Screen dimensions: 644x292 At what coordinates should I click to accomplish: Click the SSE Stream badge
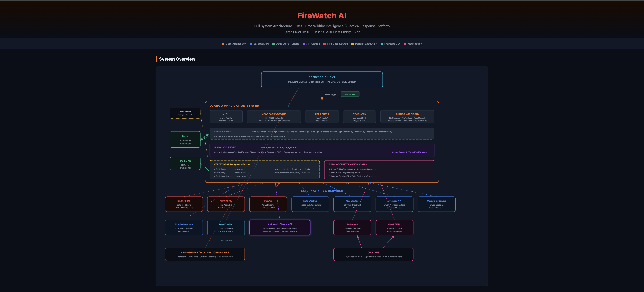(350, 94)
